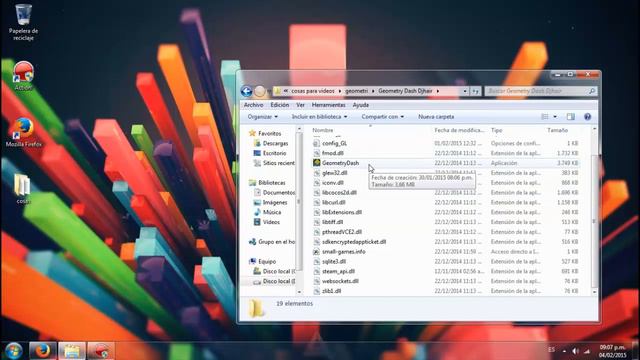The height and width of the screenshot is (360, 640).
Task: Click the refresh button beside the address bar
Action: [x=476, y=91]
